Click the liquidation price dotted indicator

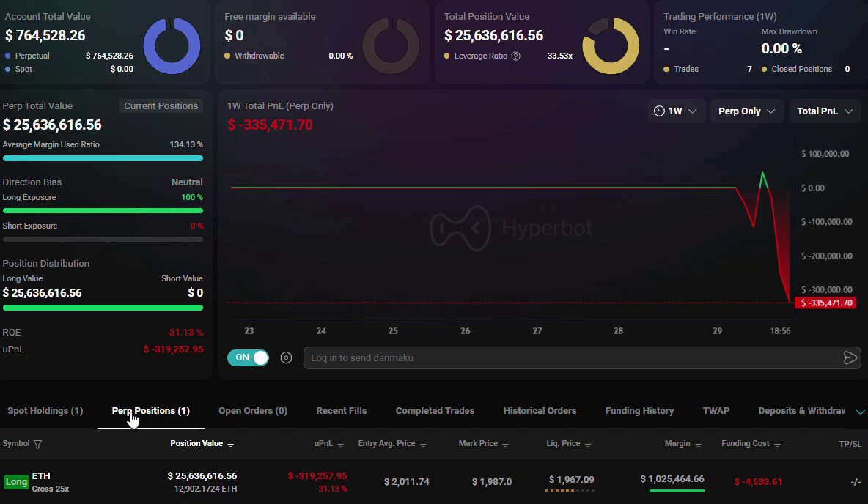[x=570, y=491]
